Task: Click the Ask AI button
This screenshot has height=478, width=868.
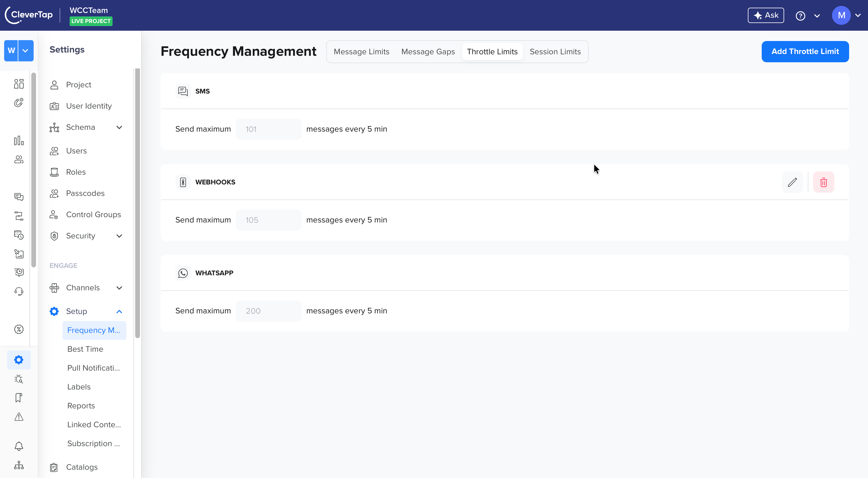Action: (766, 16)
